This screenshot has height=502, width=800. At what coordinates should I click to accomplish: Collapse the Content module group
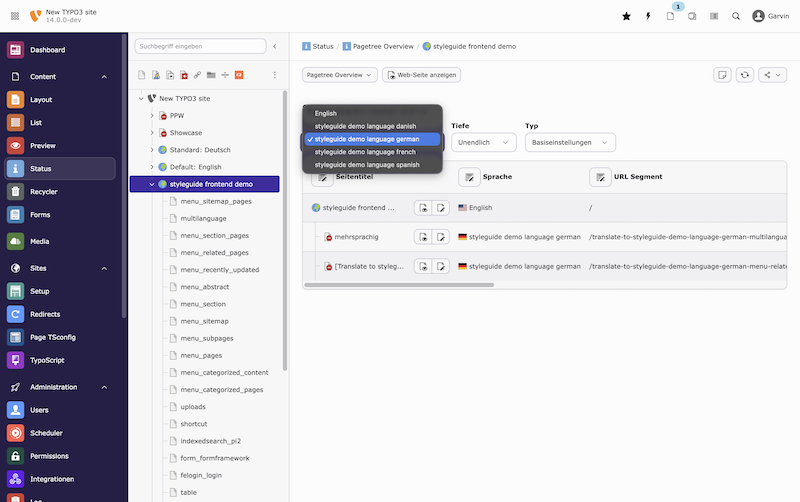[104, 77]
